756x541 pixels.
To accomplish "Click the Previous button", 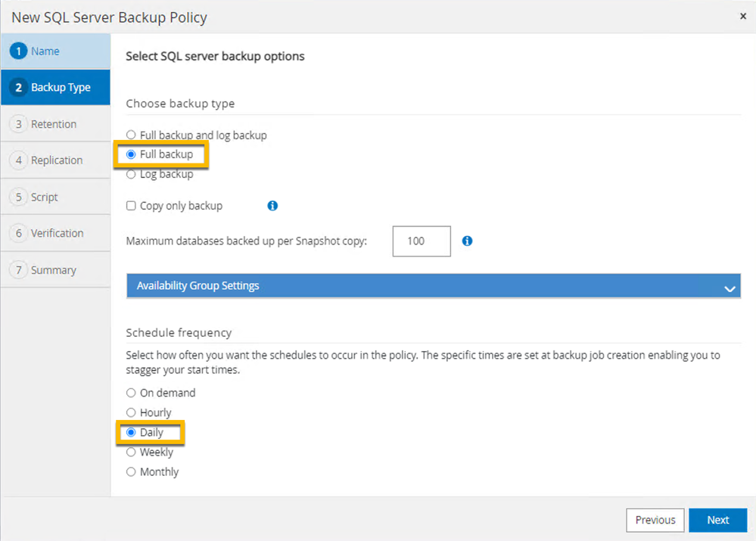I will coord(655,520).
